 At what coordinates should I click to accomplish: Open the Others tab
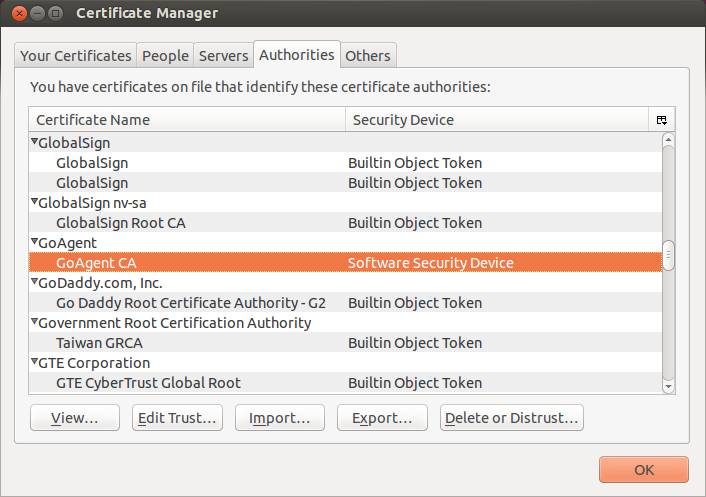point(368,56)
